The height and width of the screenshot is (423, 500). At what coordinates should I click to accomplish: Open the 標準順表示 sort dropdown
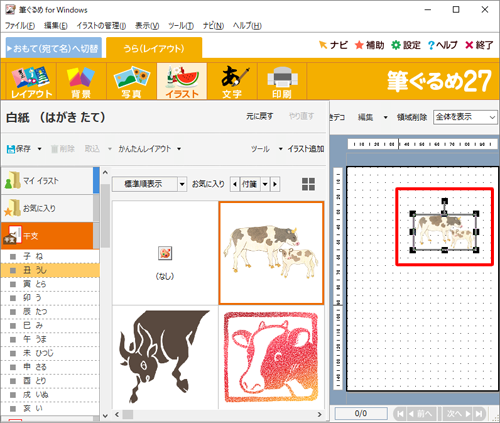(x=182, y=184)
